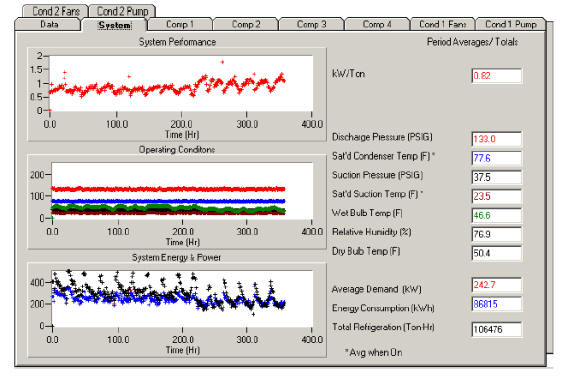Click the System Performance chart

click(x=177, y=94)
